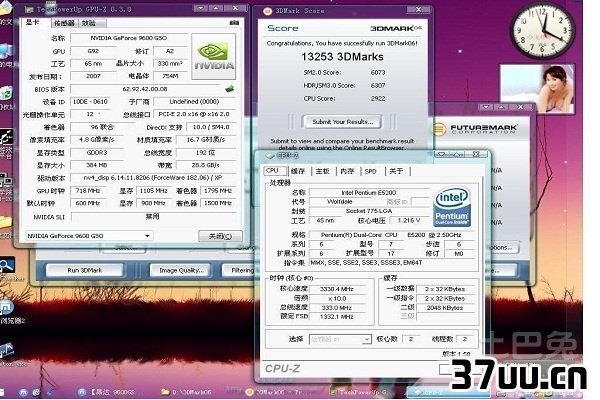Click the GDDR3 memory type value
600x400 pixels.
point(97,152)
